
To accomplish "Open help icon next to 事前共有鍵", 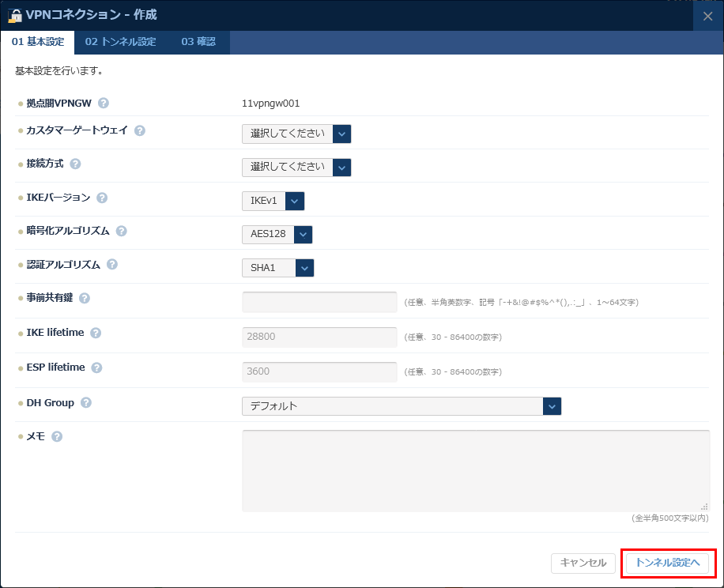I will tap(85, 298).
